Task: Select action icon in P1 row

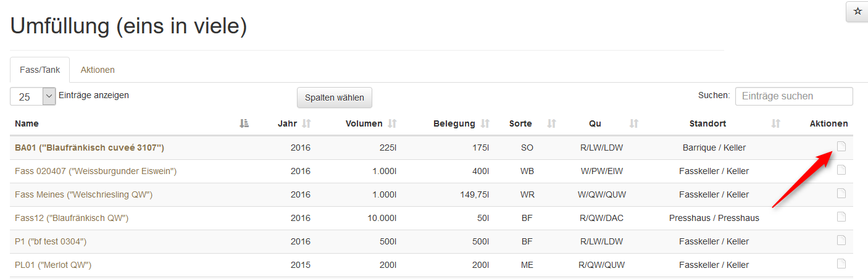Action: point(841,240)
